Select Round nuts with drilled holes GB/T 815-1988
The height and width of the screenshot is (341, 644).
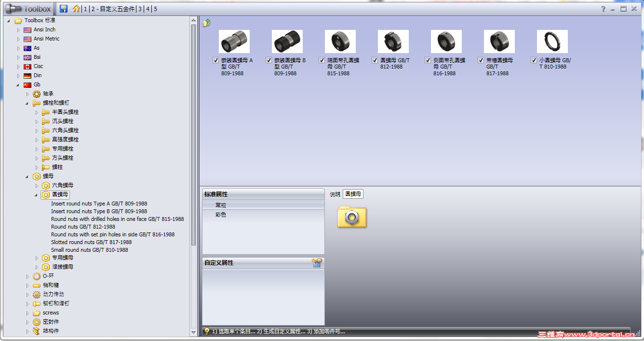tap(117, 219)
